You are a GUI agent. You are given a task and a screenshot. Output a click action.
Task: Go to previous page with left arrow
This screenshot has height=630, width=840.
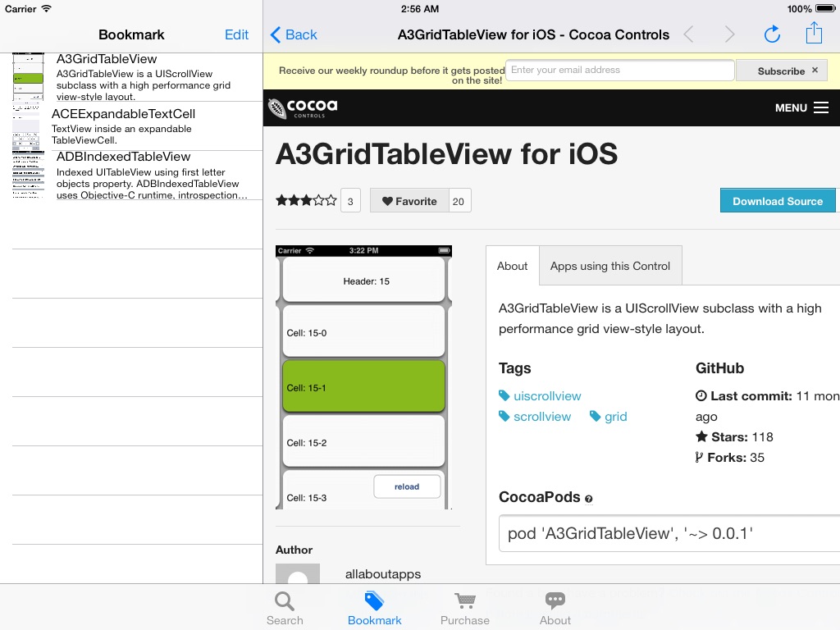pyautogui.click(x=689, y=34)
